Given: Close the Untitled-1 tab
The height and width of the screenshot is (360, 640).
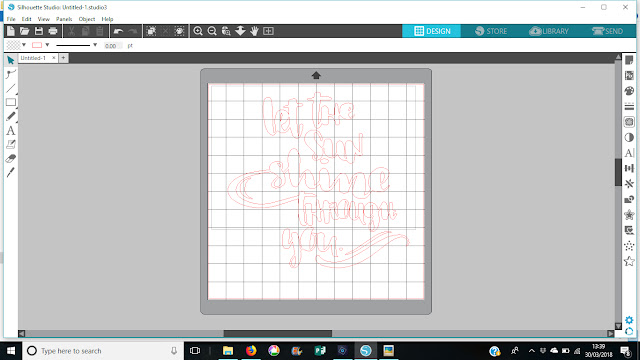Looking at the screenshot, I should [x=53, y=58].
